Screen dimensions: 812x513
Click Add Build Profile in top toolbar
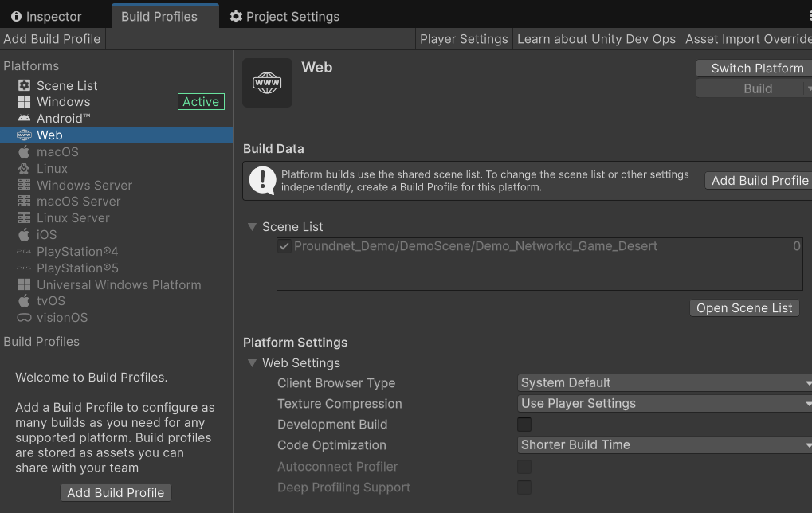(x=52, y=39)
